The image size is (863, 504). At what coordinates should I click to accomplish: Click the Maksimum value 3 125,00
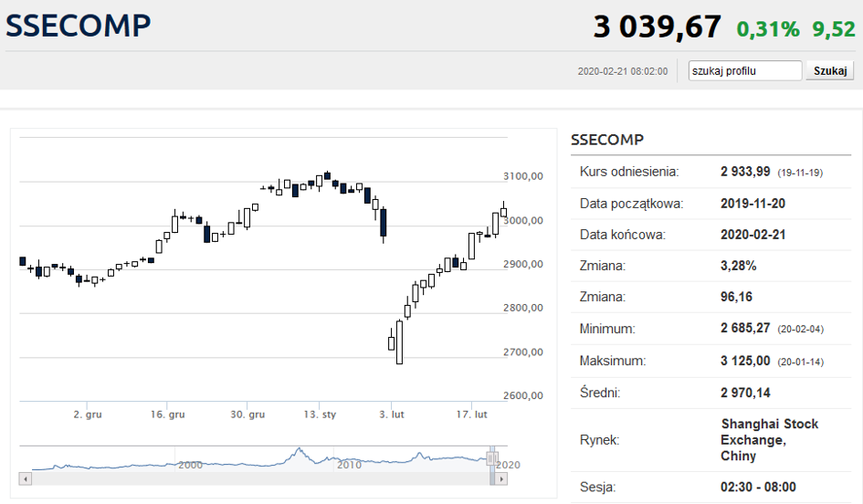[745, 361]
